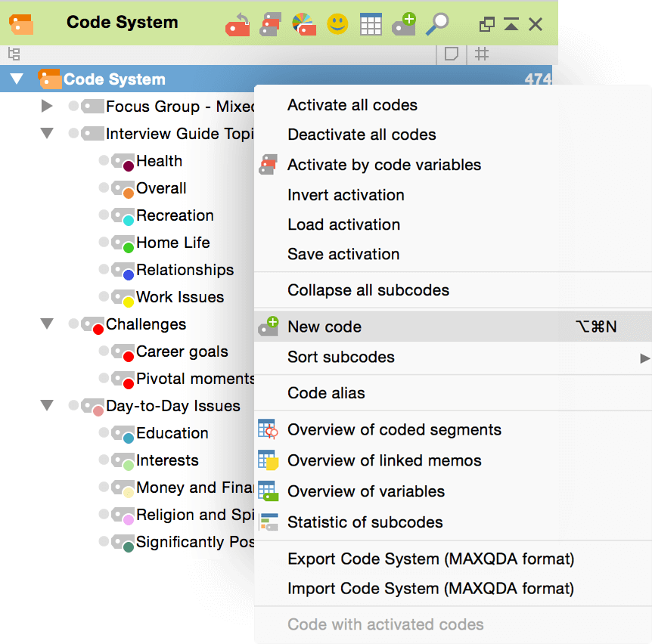Click the Statistic of subcodes icon
This screenshot has height=644, width=652.
click(x=268, y=522)
